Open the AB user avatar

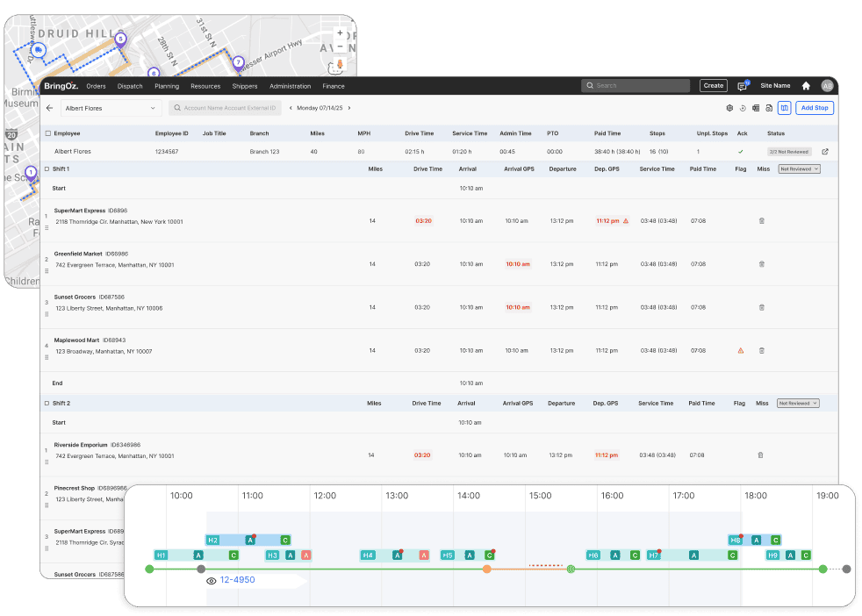coord(827,86)
